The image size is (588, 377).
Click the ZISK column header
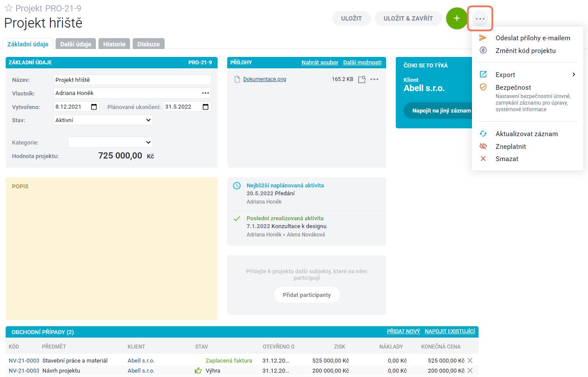[x=339, y=346]
